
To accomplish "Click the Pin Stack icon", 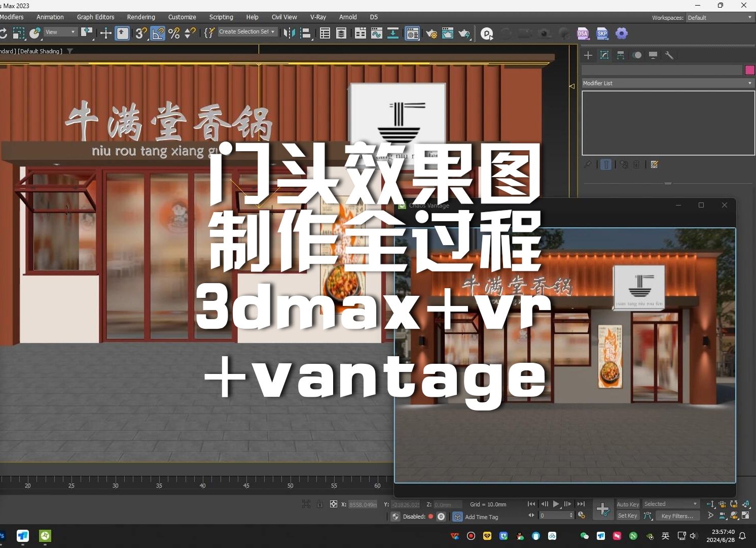I will tap(588, 164).
